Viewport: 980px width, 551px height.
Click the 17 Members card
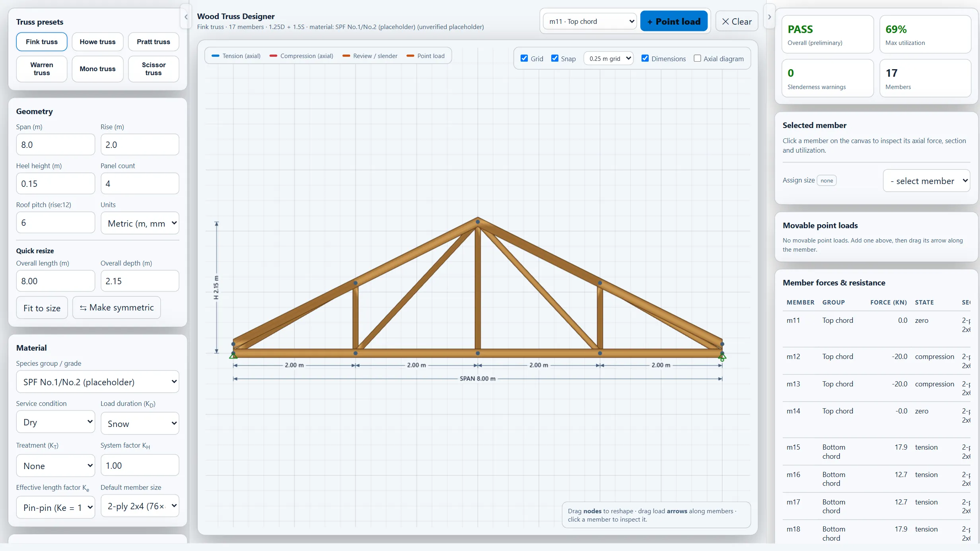[925, 78]
